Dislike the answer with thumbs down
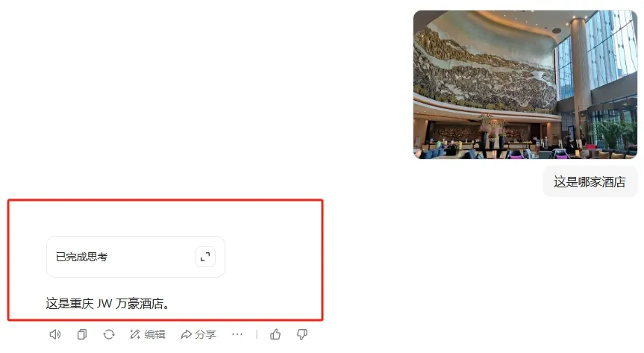This screenshot has height=353, width=644. [302, 334]
